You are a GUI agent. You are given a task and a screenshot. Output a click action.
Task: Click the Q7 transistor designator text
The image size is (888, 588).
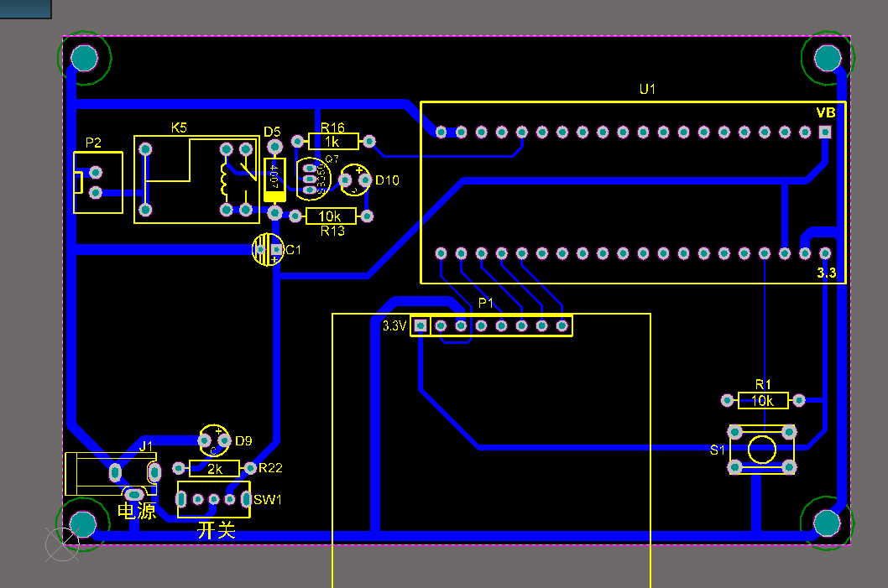coord(332,159)
